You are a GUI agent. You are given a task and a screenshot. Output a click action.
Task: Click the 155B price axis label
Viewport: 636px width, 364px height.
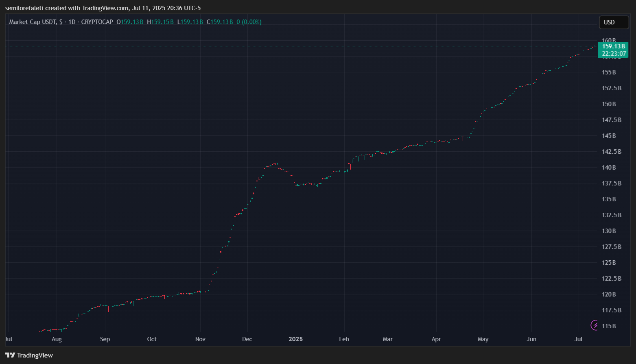609,72
